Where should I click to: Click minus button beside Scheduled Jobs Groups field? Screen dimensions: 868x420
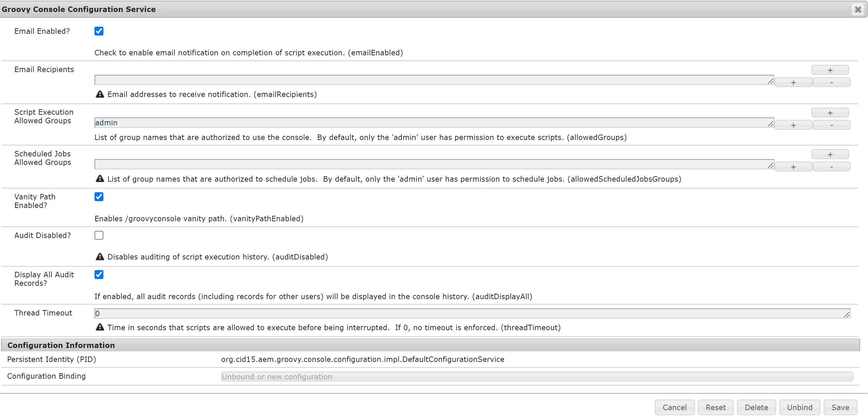[x=831, y=167]
